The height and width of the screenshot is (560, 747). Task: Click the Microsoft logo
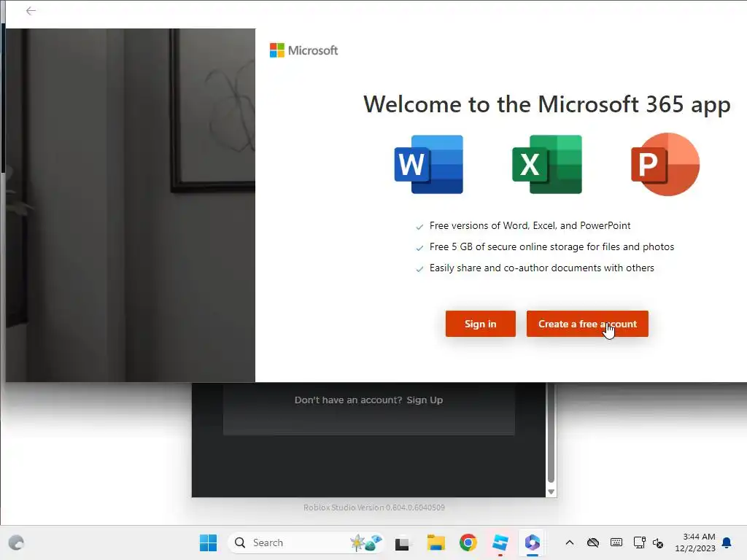pos(304,50)
